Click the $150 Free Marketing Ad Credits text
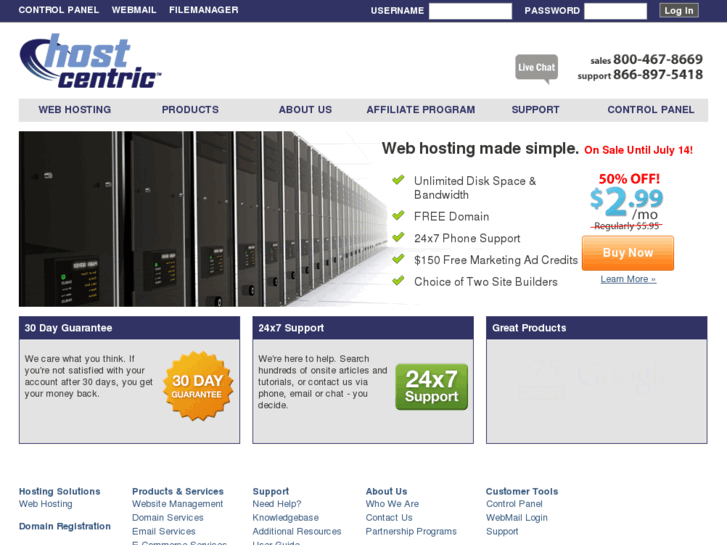The width and height of the screenshot is (727, 545). pos(496,260)
